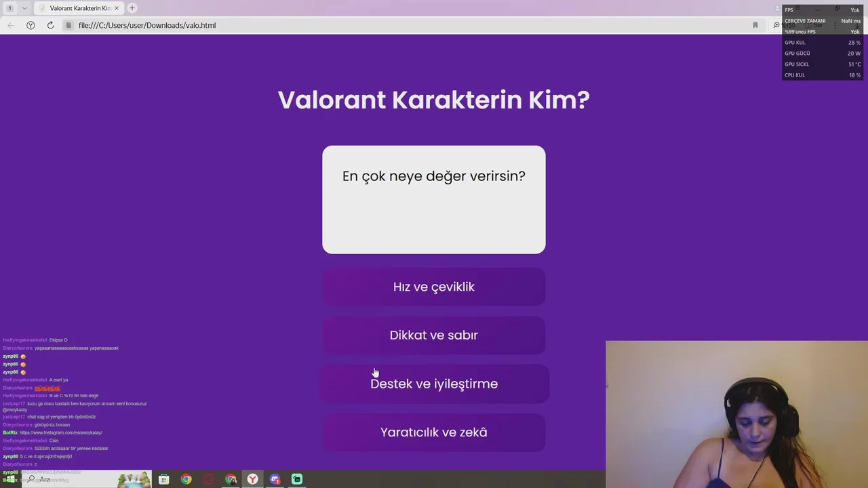Open Discord with notification badge in taskbar
Viewport: 868px width, 488px height.
pos(275,479)
